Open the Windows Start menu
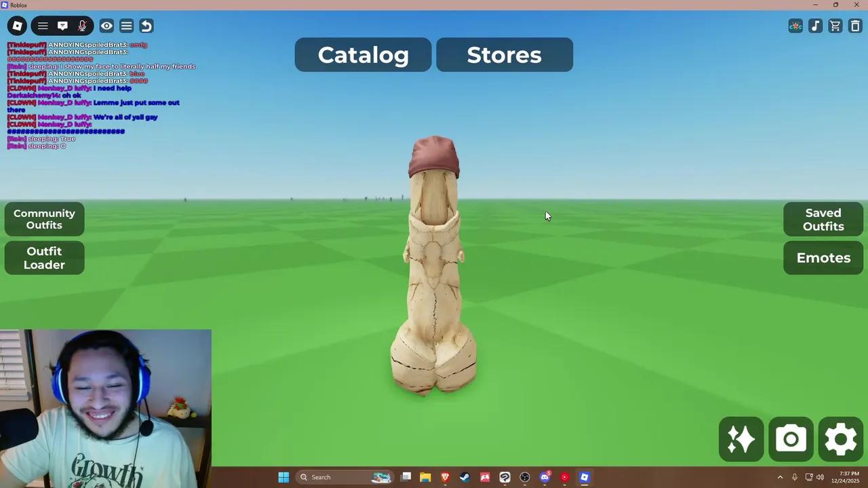This screenshot has height=488, width=868. point(283,476)
